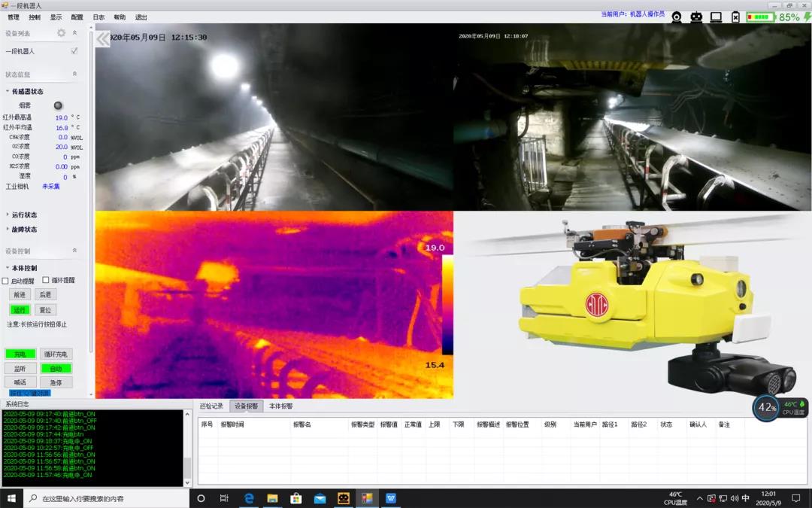
Task: Collapse the 传感器状态 section
Action: pos(26,92)
